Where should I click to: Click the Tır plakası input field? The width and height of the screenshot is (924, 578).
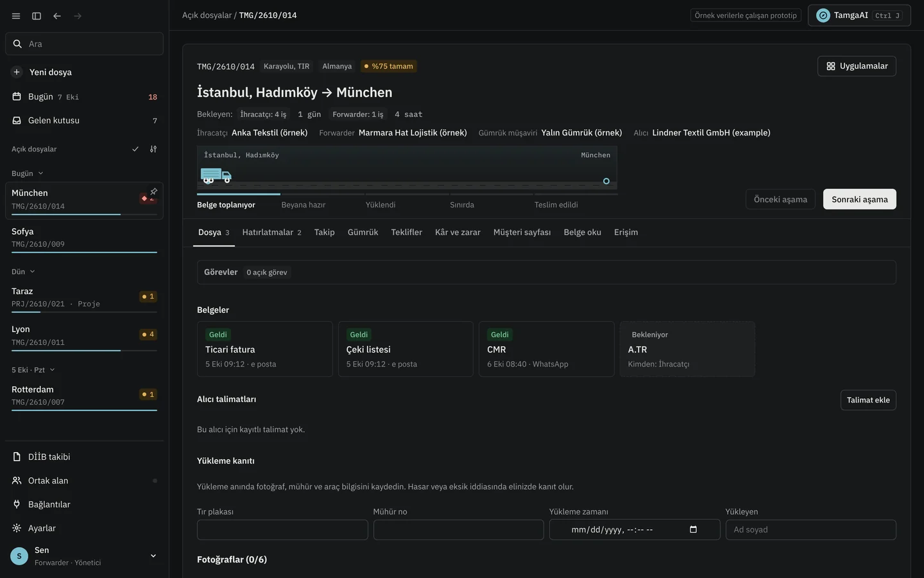tap(282, 530)
